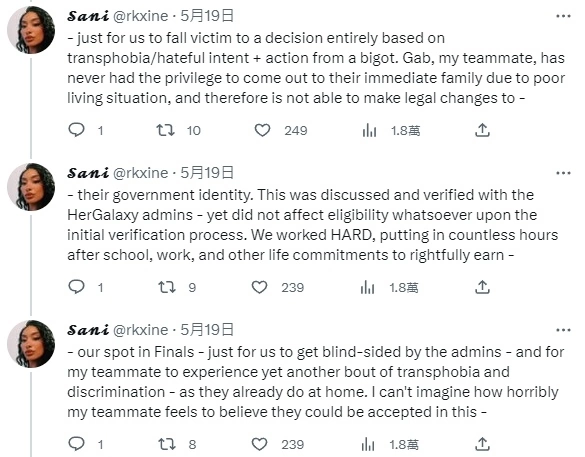
Task: Open the 5月19日 timestamp of the third tweet
Action: click(207, 330)
